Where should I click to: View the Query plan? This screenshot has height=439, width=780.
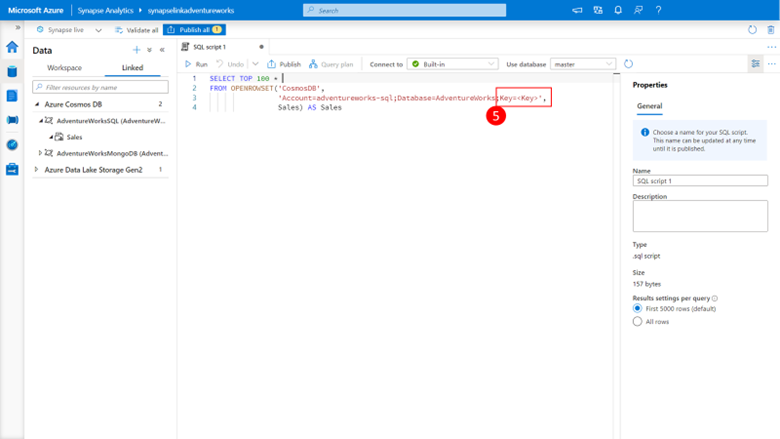(x=331, y=64)
